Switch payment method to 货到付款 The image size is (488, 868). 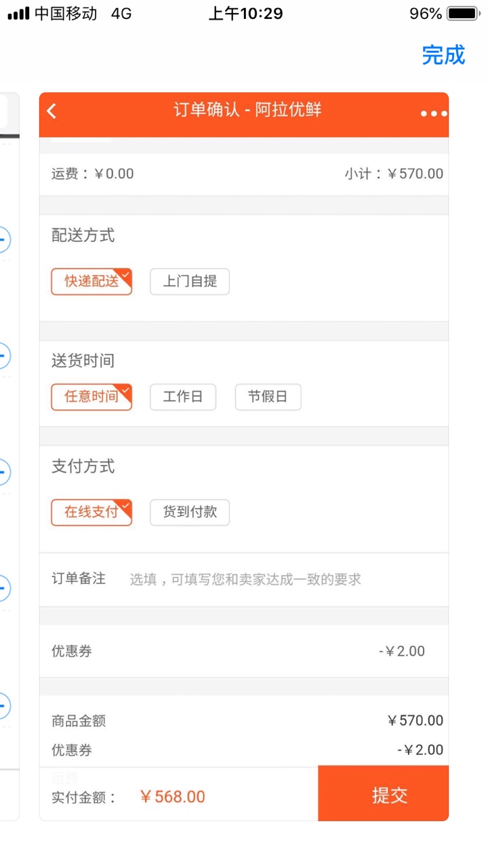click(x=189, y=512)
